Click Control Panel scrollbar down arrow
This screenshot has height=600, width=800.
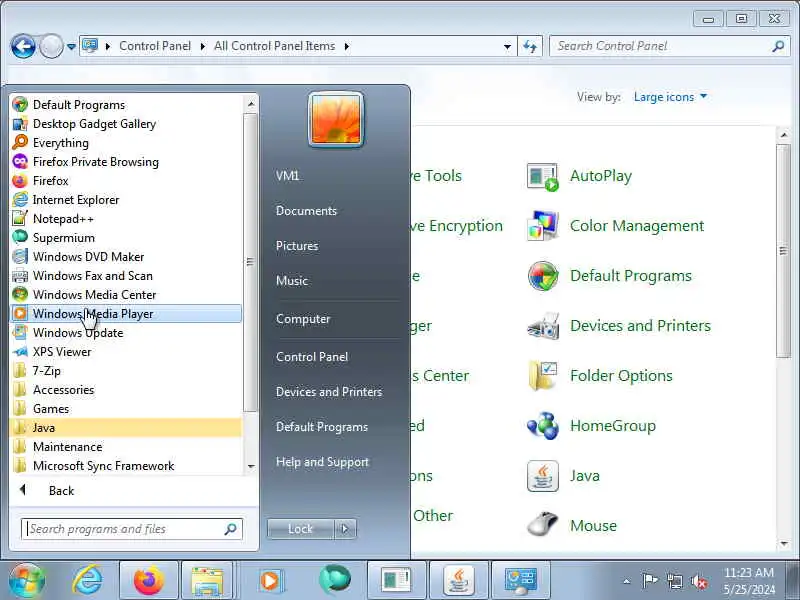pos(784,544)
